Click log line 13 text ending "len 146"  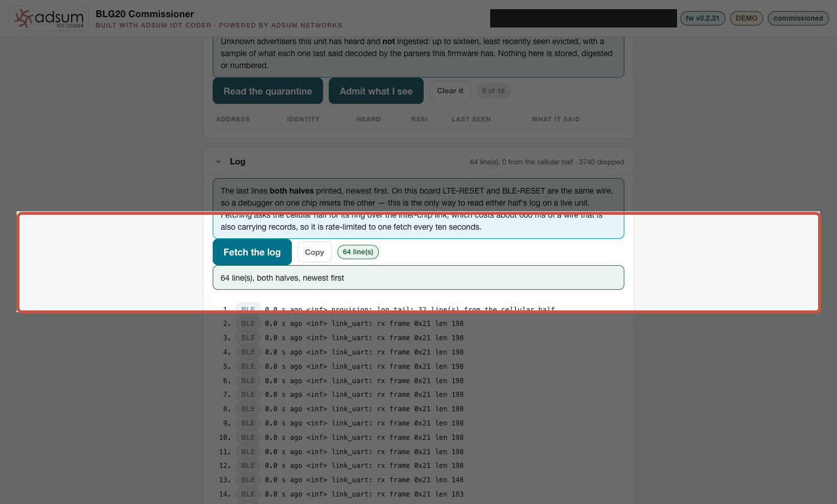coord(364,480)
